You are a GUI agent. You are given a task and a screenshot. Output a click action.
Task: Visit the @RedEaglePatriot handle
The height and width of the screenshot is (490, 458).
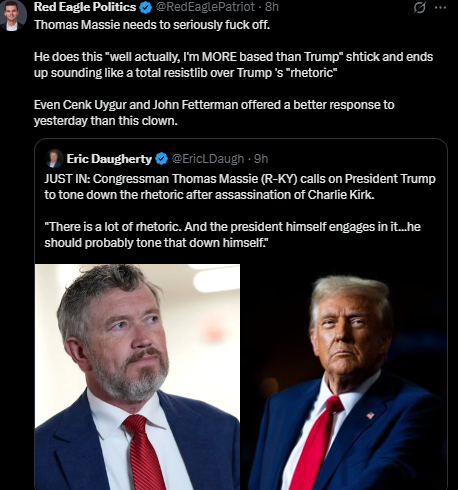[205, 7]
